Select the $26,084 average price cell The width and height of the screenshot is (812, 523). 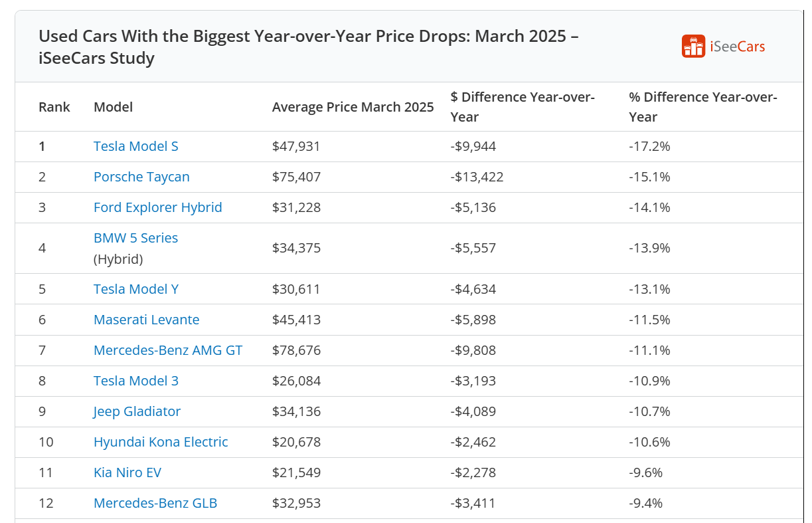pos(296,381)
